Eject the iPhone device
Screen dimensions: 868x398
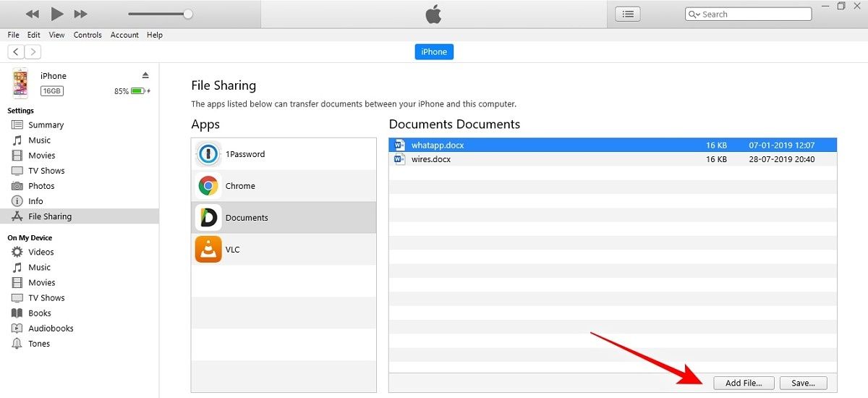click(145, 75)
